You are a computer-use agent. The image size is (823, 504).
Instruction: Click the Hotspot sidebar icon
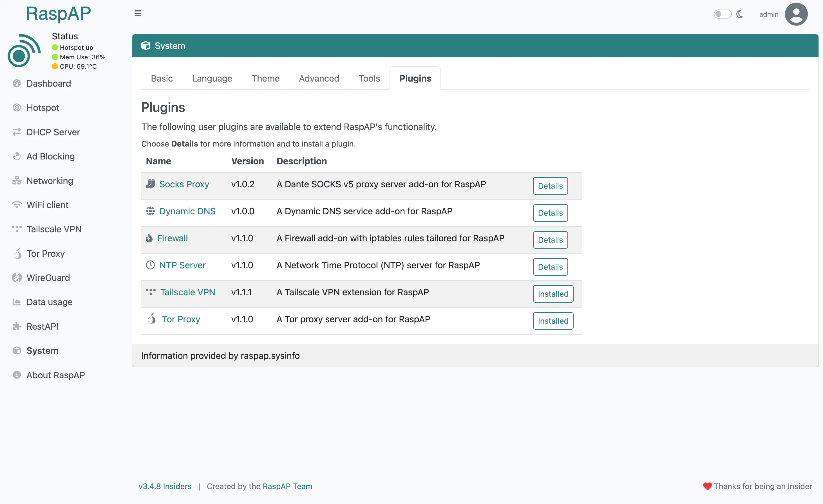pyautogui.click(x=17, y=107)
